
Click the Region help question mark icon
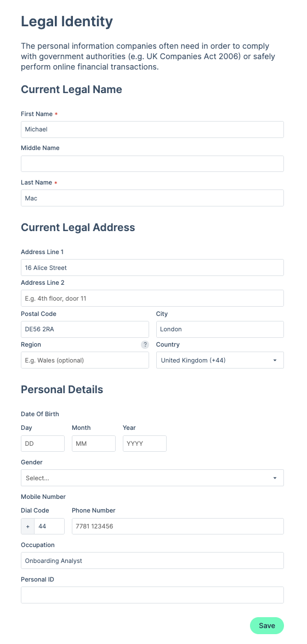tap(145, 344)
